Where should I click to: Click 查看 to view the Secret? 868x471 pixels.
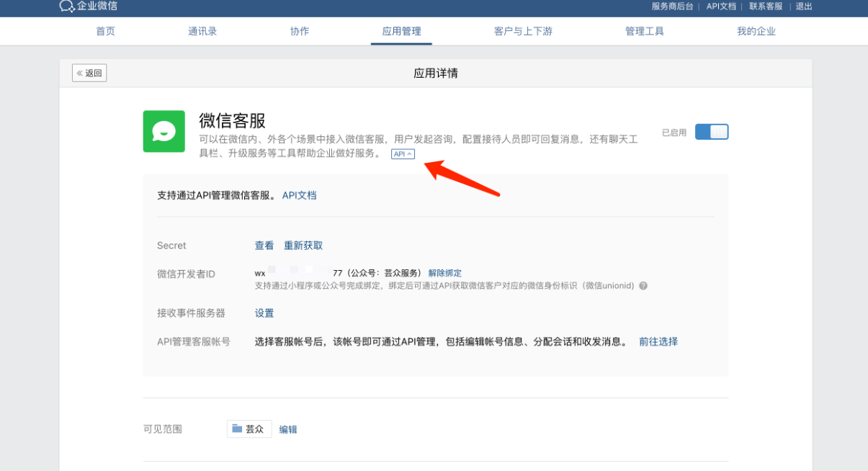coord(264,246)
